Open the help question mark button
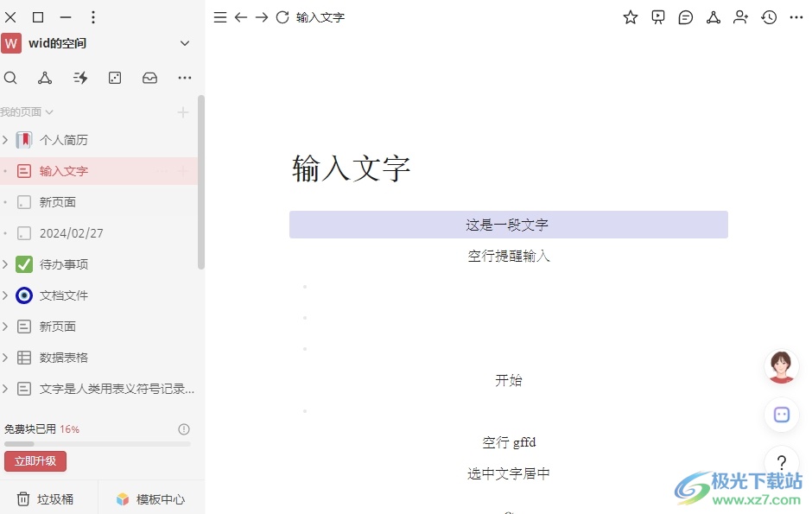This screenshot has height=514, width=812. click(782, 461)
